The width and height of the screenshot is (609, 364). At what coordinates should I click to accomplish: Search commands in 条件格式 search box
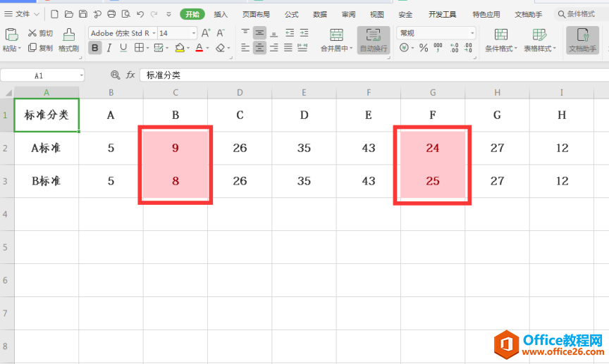coord(582,14)
